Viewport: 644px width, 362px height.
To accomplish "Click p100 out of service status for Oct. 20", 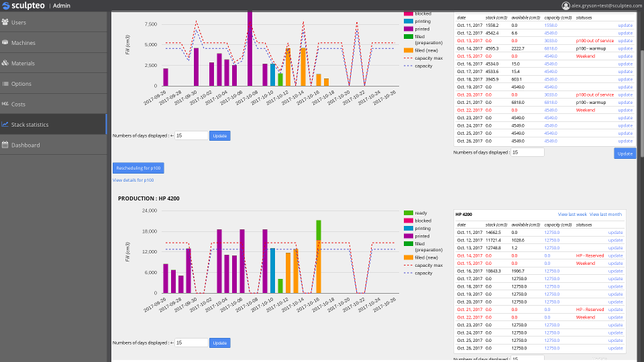I will [595, 95].
